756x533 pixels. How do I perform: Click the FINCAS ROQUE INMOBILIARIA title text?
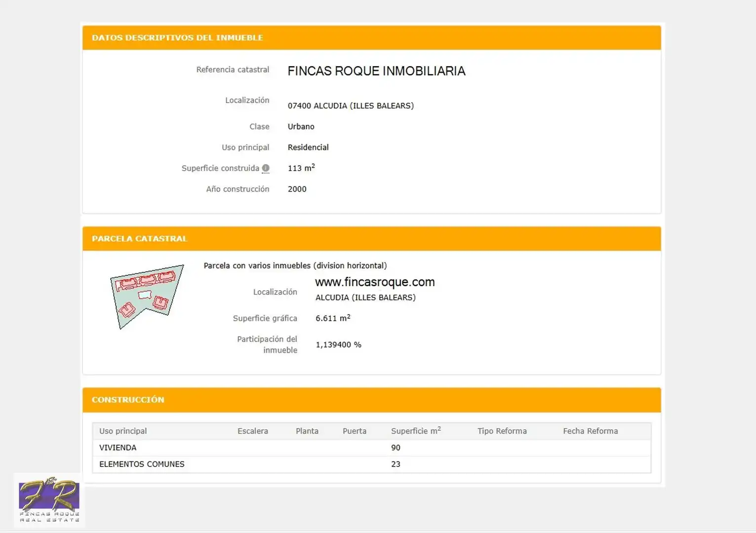pos(377,71)
